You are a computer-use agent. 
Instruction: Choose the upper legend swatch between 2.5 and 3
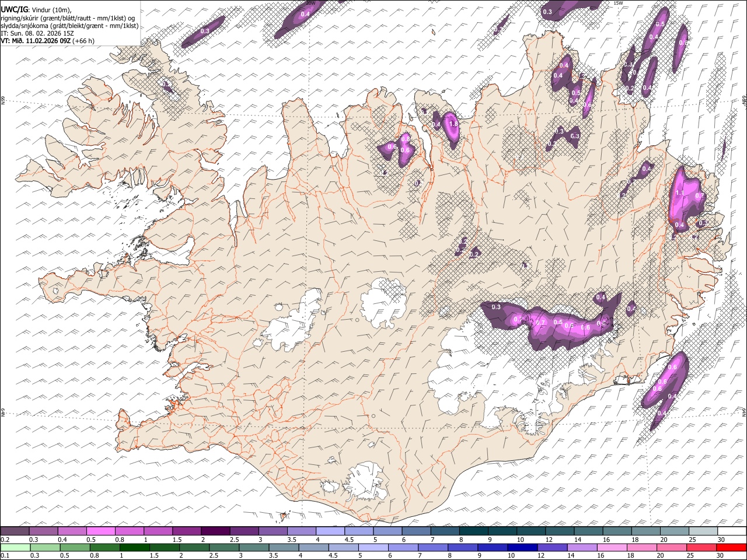244,531
